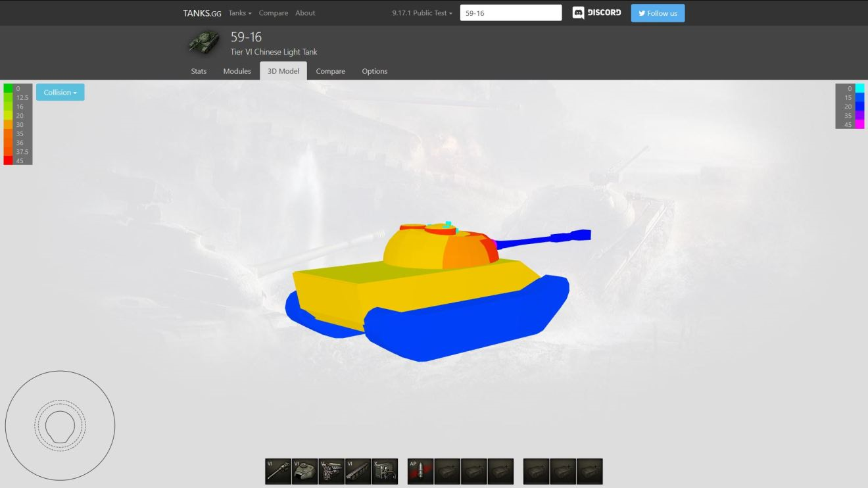Click the red 45 armor color swatch
The width and height of the screenshot is (868, 488).
(x=8, y=160)
